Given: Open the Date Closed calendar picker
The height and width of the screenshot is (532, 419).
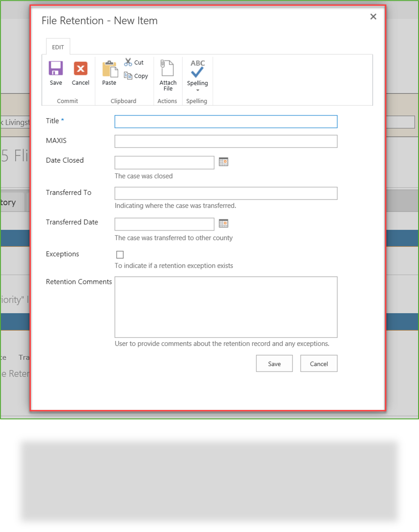Looking at the screenshot, I should 223,162.
